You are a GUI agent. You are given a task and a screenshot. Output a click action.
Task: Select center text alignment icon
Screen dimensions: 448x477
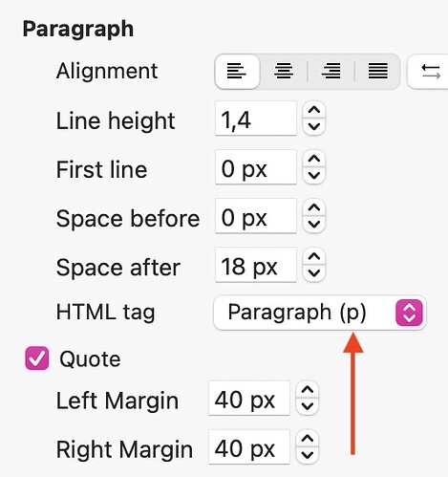(284, 71)
